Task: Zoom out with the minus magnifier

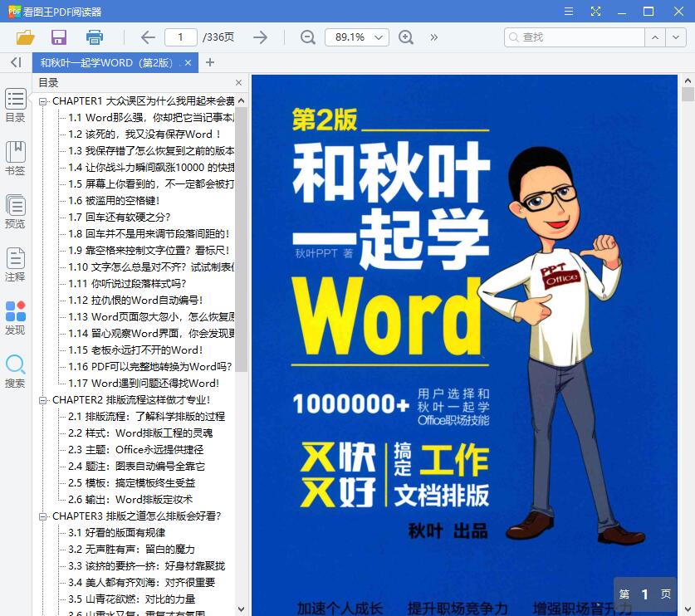Action: click(307, 37)
